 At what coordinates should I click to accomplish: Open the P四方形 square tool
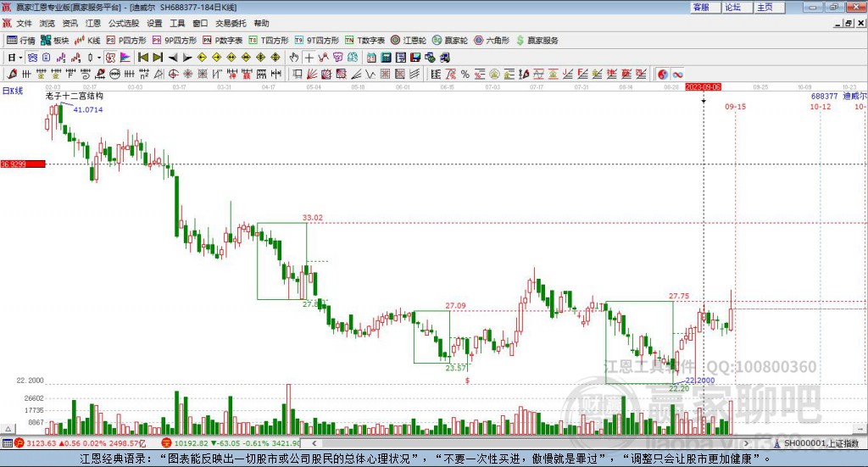(126, 41)
